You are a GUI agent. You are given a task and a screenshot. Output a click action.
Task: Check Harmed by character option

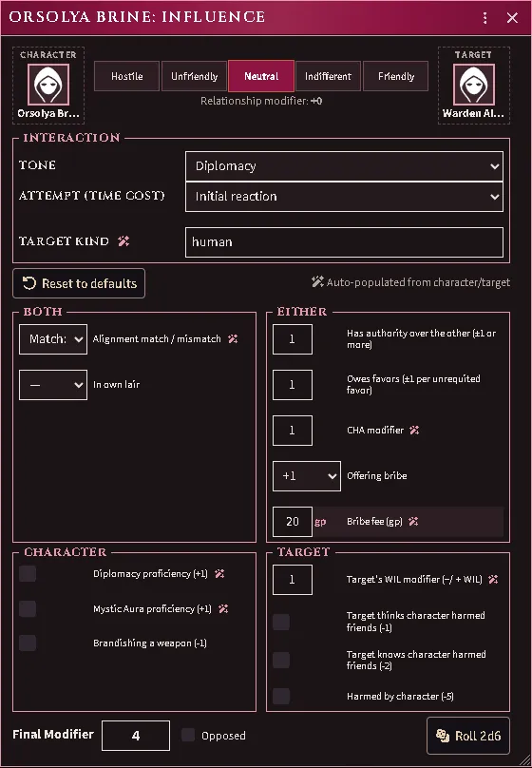[x=281, y=696]
